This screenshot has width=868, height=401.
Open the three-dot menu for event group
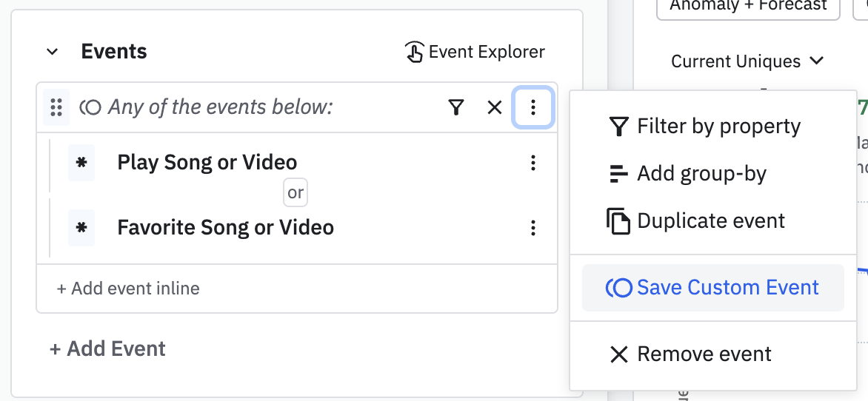533,108
